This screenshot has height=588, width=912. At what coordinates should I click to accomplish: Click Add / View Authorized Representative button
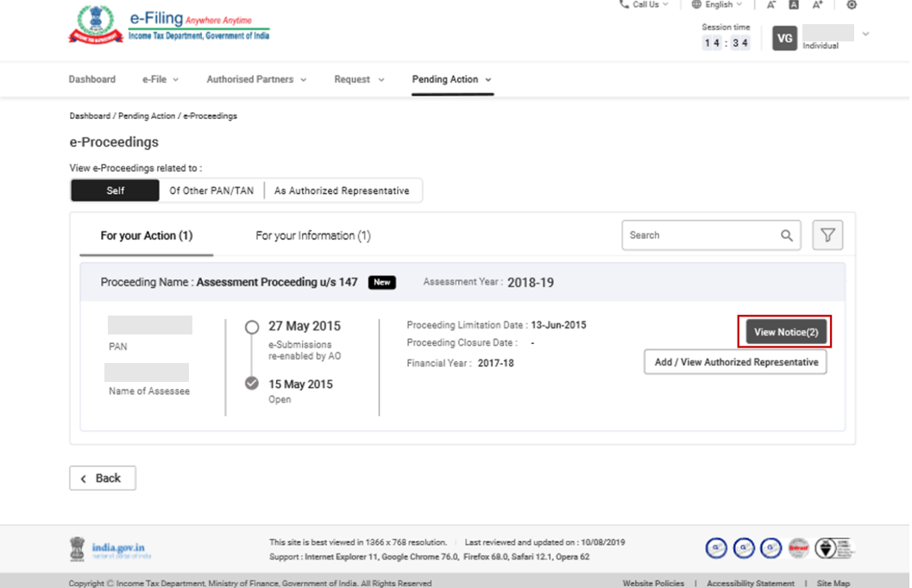[735, 362]
